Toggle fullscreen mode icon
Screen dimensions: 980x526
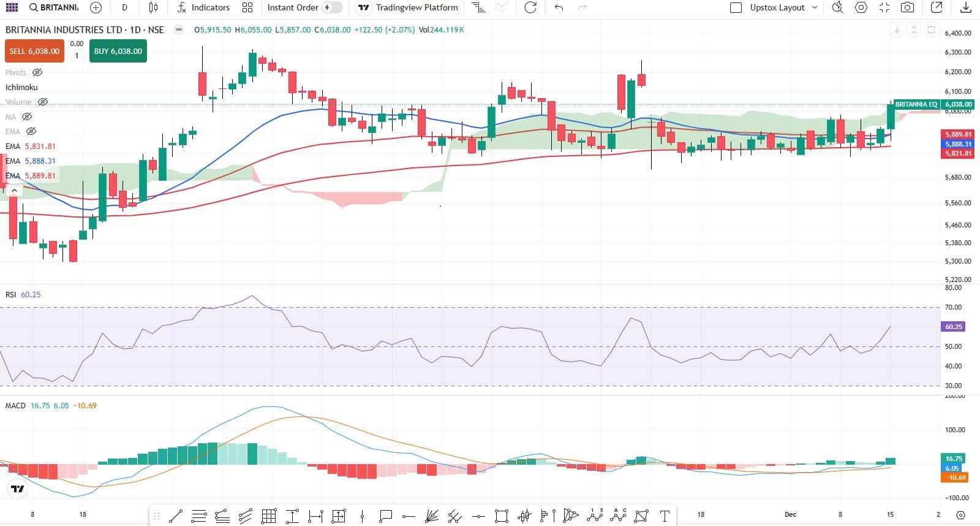[884, 7]
